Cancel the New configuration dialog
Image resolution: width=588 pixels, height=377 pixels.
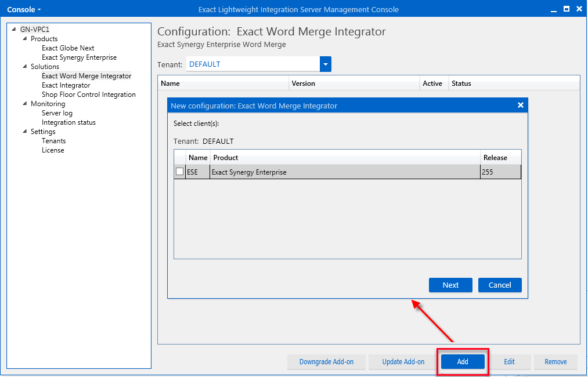pyautogui.click(x=500, y=285)
